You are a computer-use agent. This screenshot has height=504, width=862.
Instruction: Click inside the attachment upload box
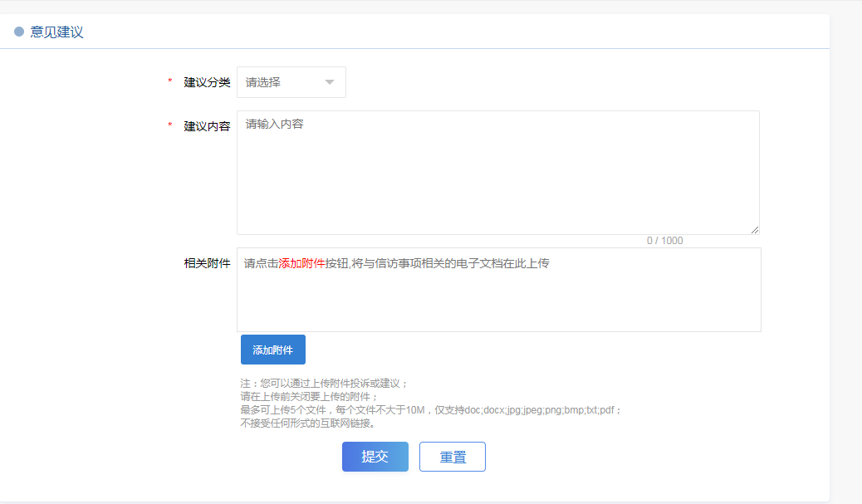pyautogui.click(x=498, y=299)
